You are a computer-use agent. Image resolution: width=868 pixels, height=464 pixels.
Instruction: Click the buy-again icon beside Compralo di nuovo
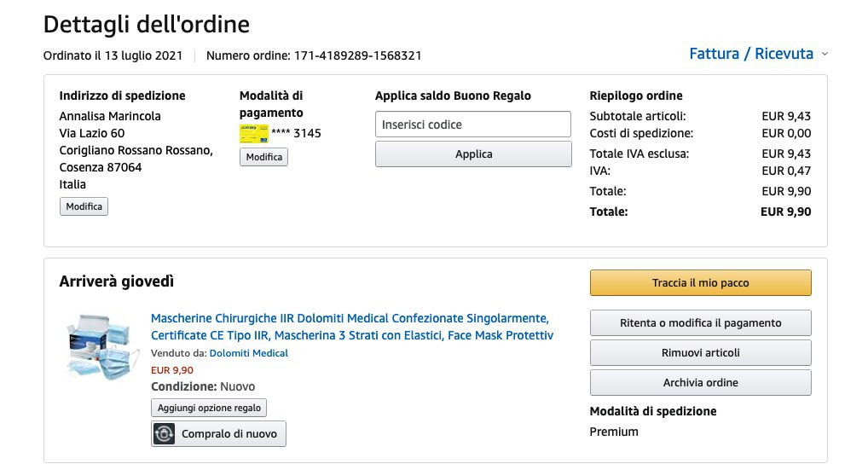click(x=165, y=433)
